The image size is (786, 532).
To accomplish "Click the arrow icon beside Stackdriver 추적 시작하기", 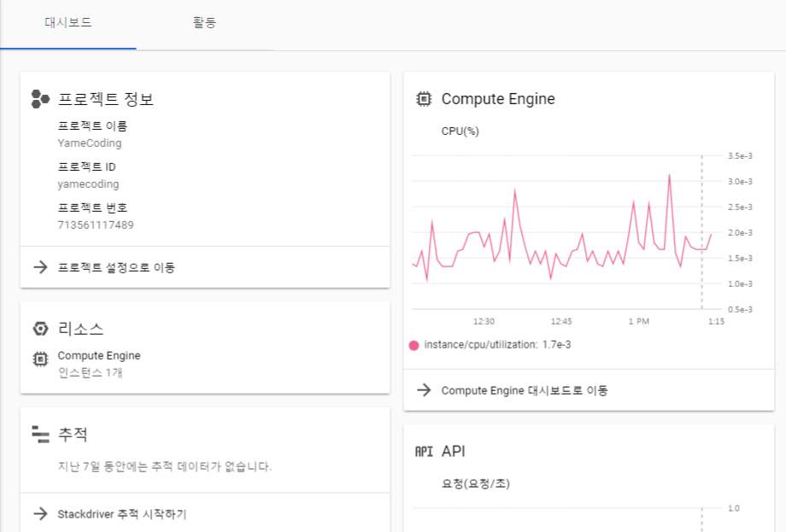I will (x=40, y=514).
